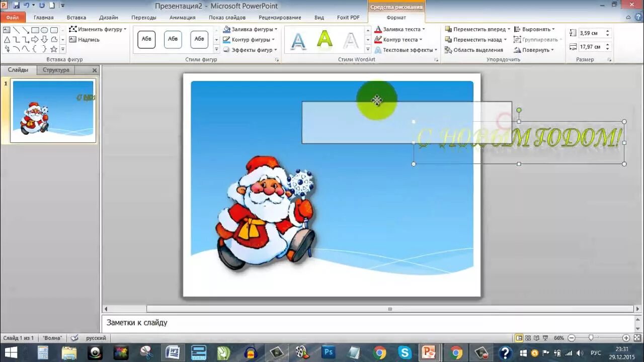This screenshot has height=362, width=644.
Task: Open the Главная ribbon tab
Action: tap(44, 18)
